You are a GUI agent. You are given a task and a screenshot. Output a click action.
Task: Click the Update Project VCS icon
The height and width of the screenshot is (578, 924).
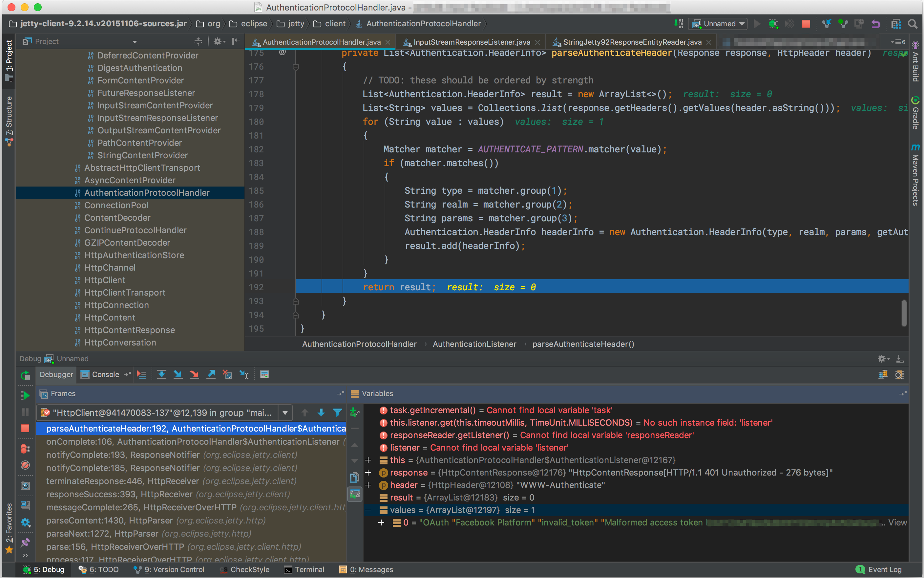(x=827, y=24)
